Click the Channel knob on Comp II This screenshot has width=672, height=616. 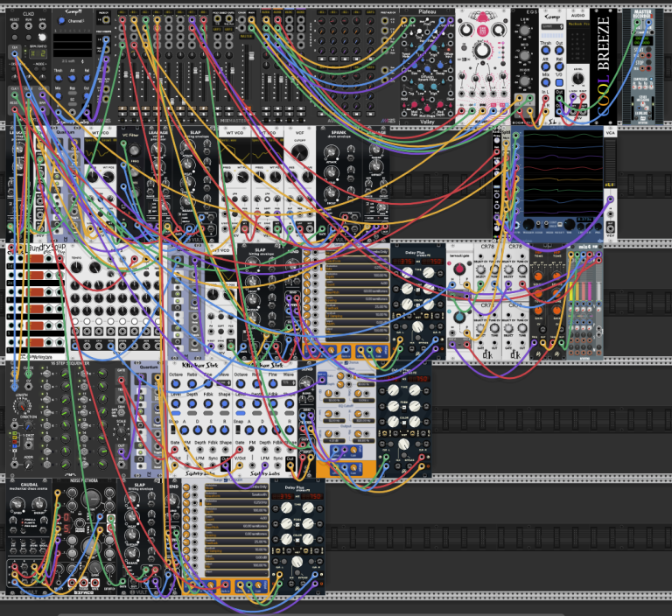pos(61,21)
